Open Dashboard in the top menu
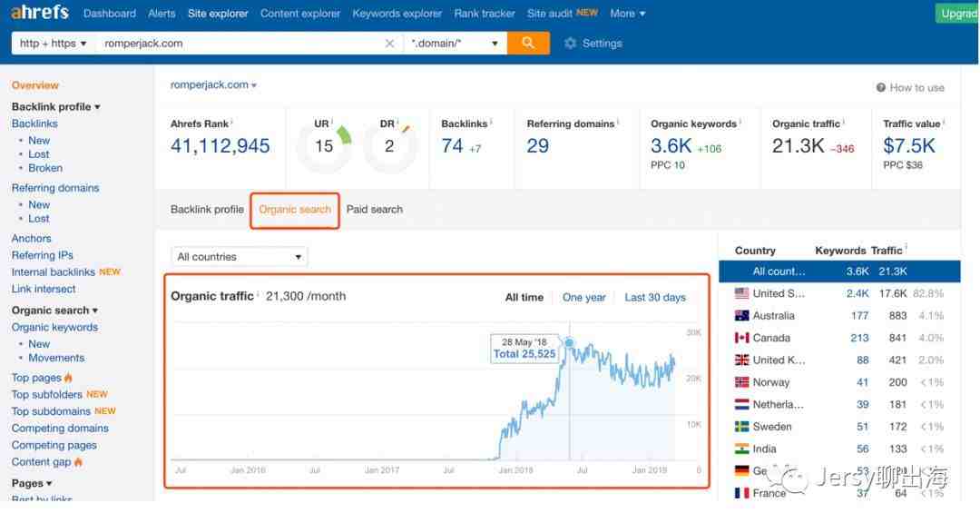Screen dimensions: 980x523 tap(110, 13)
